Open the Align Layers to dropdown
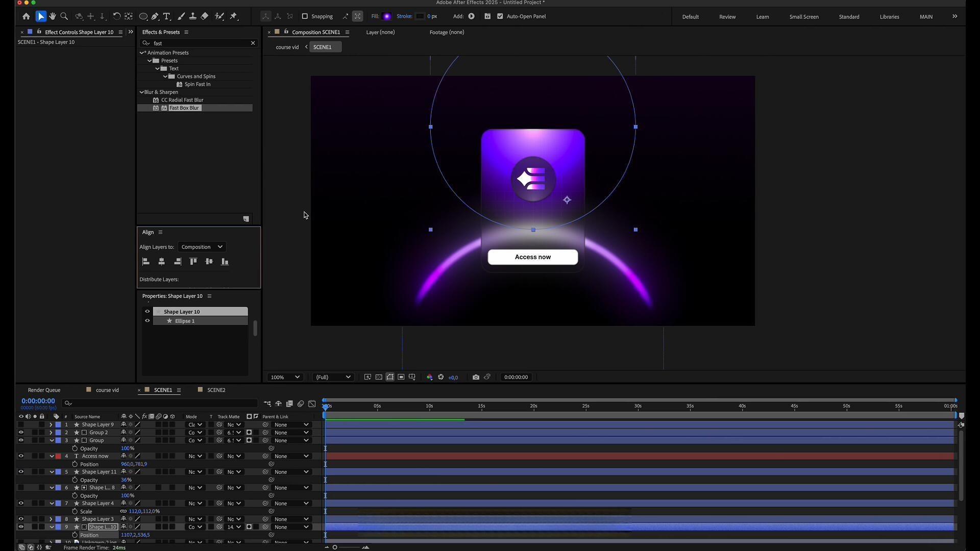 coord(202,247)
